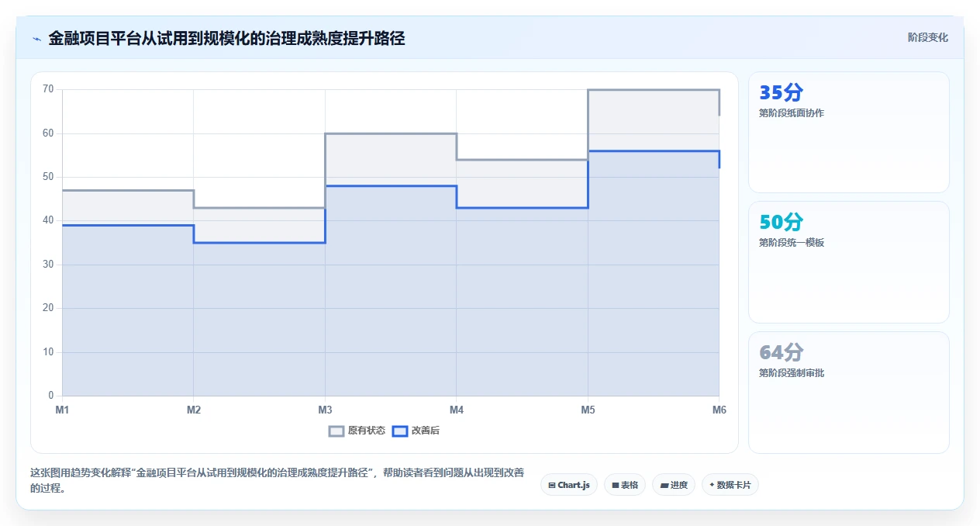
Task: Click the lightning icon beside the title
Action: [36, 39]
